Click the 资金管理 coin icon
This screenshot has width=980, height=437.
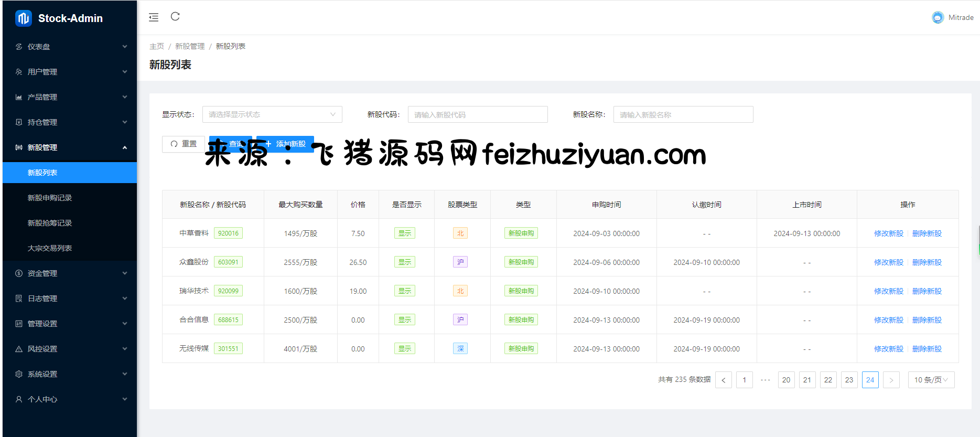click(x=19, y=273)
